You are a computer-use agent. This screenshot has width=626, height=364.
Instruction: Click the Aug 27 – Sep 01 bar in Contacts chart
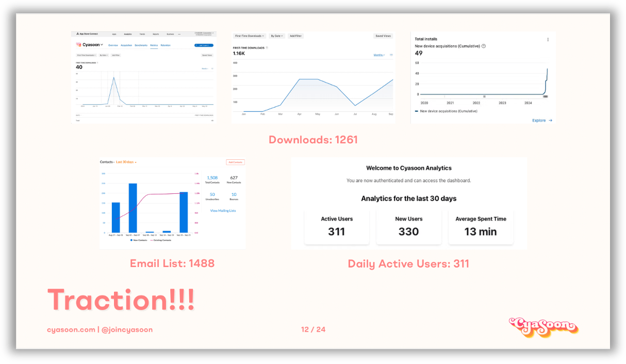tap(116, 218)
